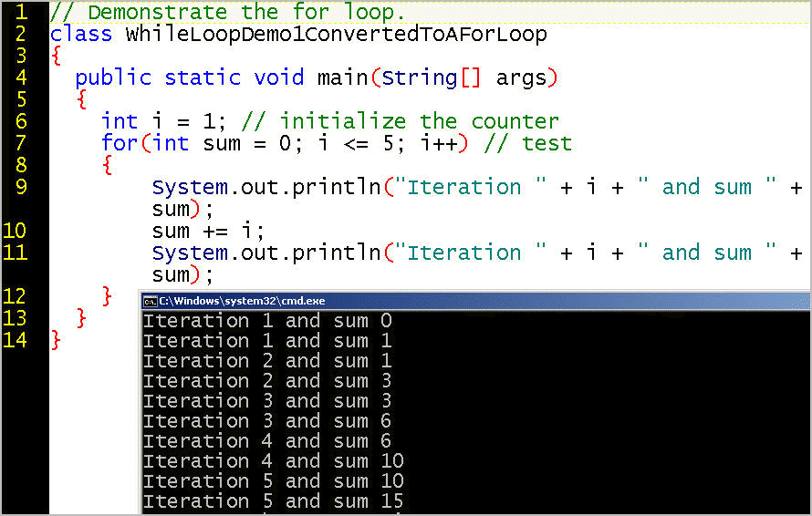
Task: Click the "class" keyword on line 2
Action: (x=81, y=34)
